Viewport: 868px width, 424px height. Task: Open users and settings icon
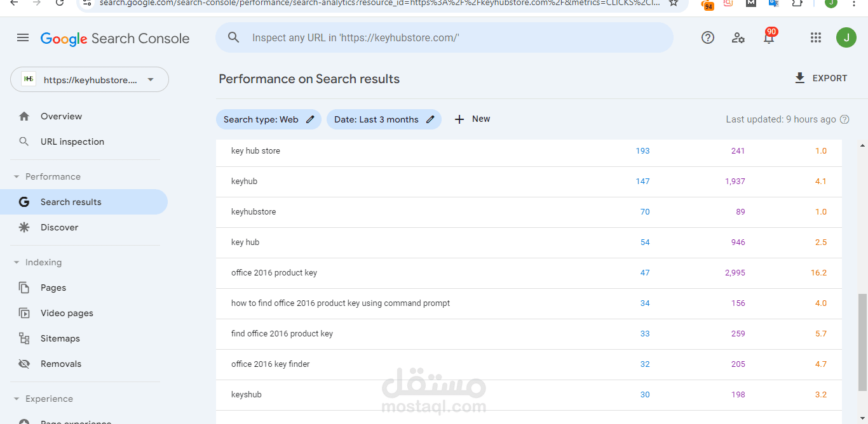tap(738, 37)
